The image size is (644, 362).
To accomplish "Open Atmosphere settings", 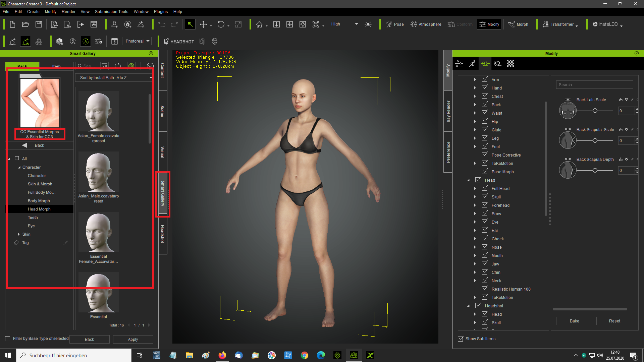I will 426,24.
